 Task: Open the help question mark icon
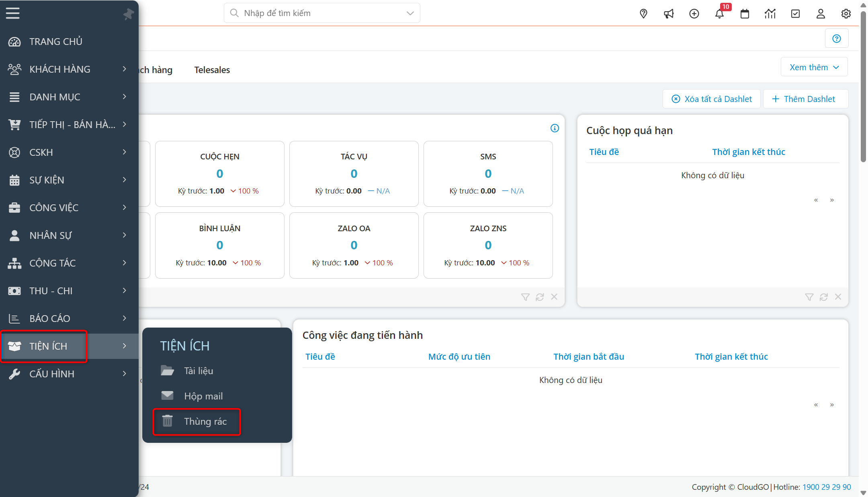[x=837, y=39]
